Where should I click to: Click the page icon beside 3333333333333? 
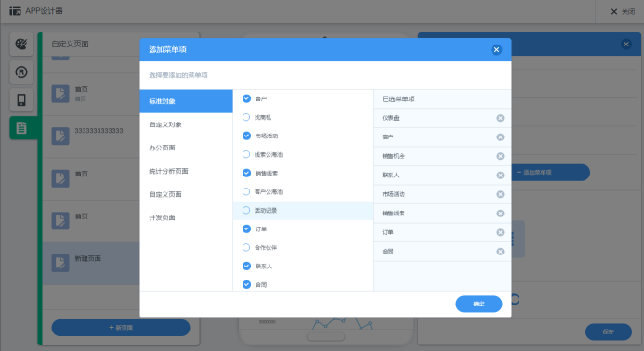(60, 136)
